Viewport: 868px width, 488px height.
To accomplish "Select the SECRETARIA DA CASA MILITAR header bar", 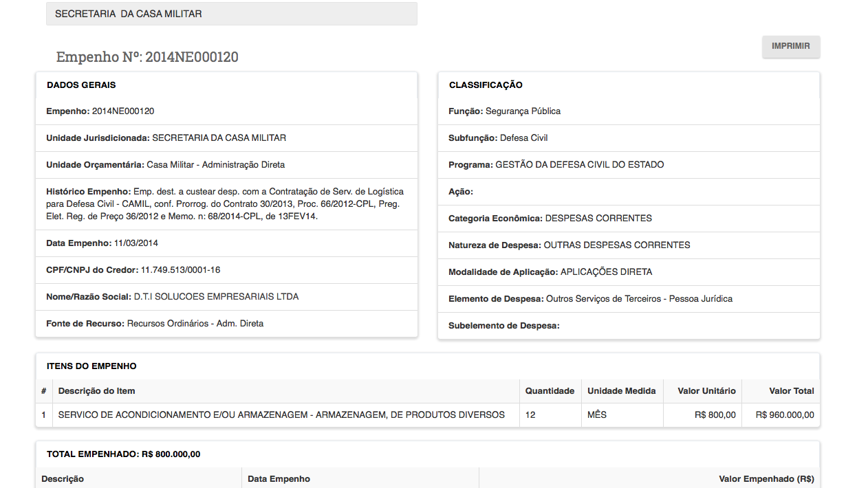I will click(x=231, y=14).
